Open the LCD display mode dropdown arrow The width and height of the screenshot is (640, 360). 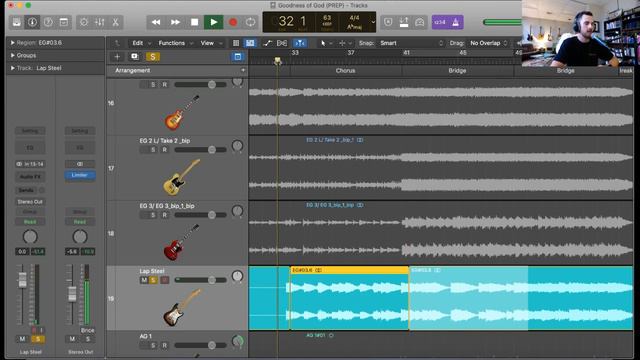coord(373,22)
